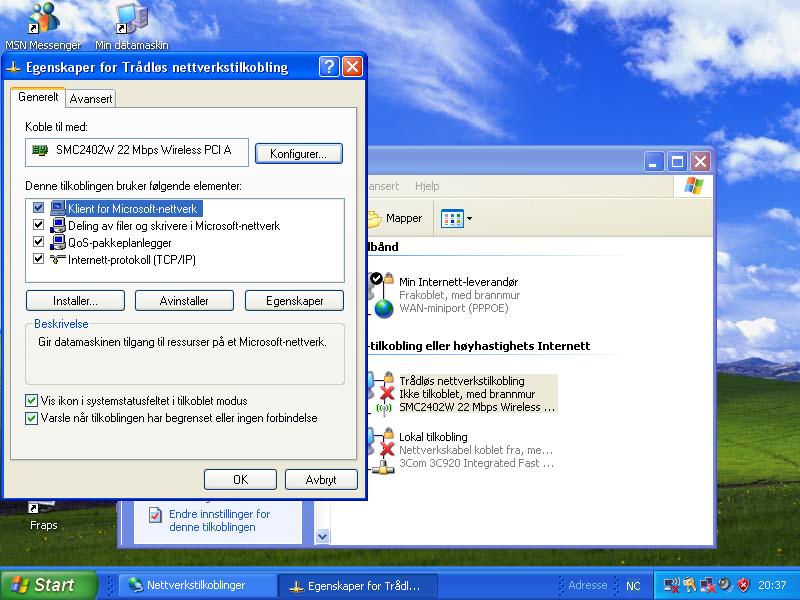Maximize the Nettverkstilkoblinger window
The height and width of the screenshot is (600, 800).
click(677, 162)
